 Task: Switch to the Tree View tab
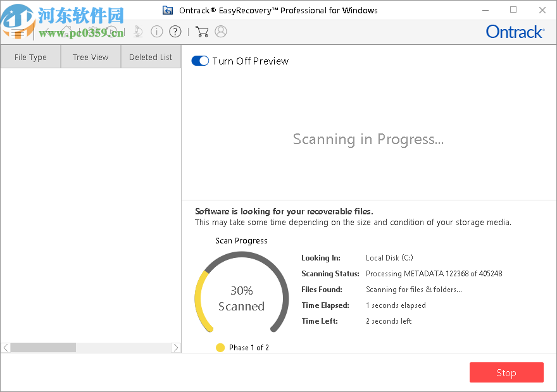(x=90, y=57)
